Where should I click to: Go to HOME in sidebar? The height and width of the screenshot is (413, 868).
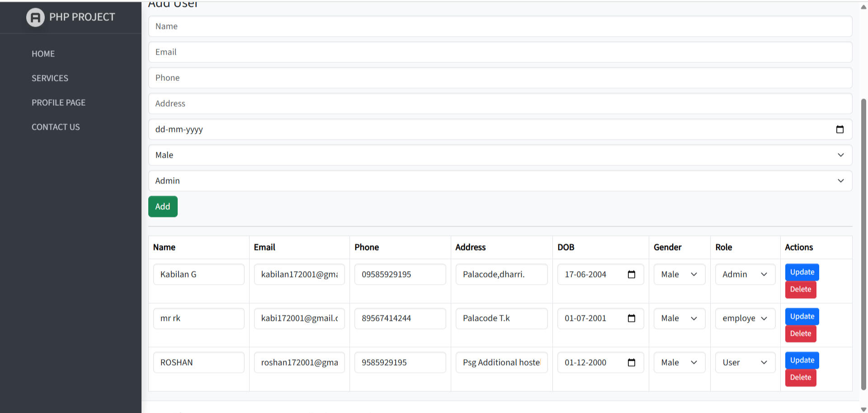43,54
